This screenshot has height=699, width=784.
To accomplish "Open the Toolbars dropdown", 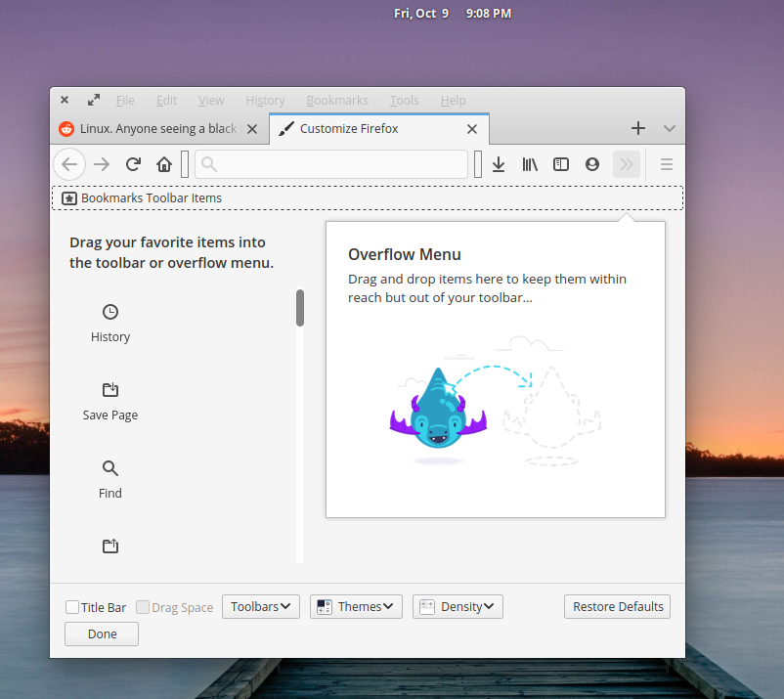I will (x=261, y=606).
